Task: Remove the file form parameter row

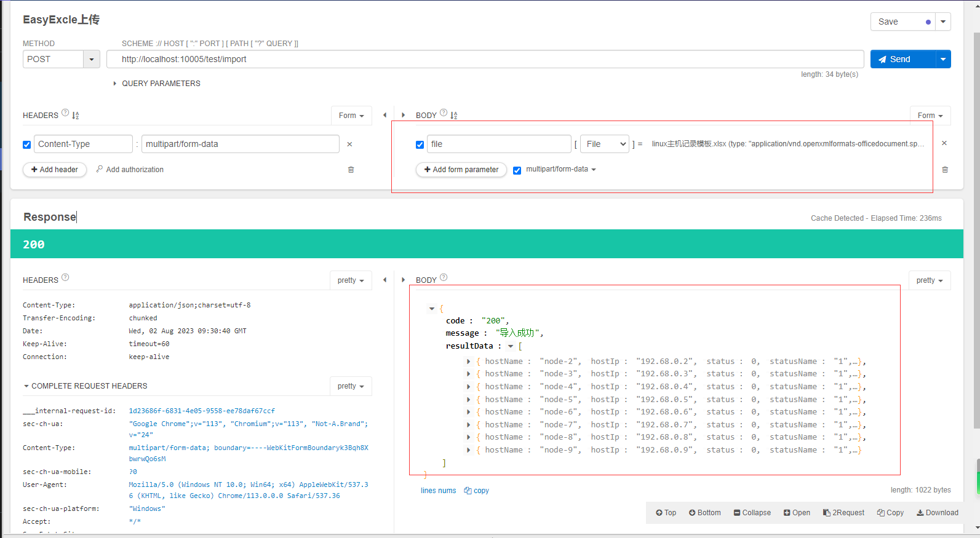Action: (944, 143)
